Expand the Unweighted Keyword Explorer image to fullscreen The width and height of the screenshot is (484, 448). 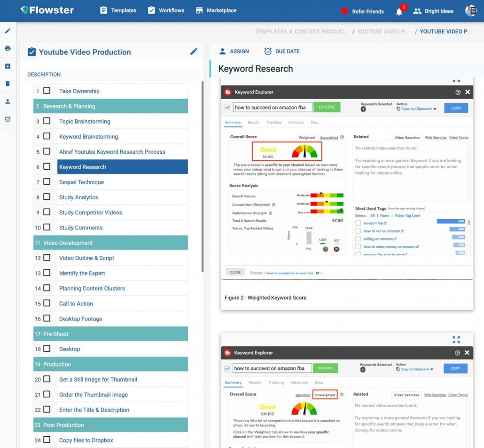click(456, 339)
